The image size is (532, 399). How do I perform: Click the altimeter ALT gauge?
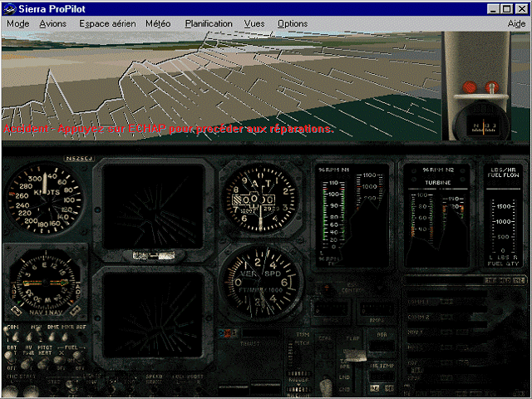(x=260, y=199)
